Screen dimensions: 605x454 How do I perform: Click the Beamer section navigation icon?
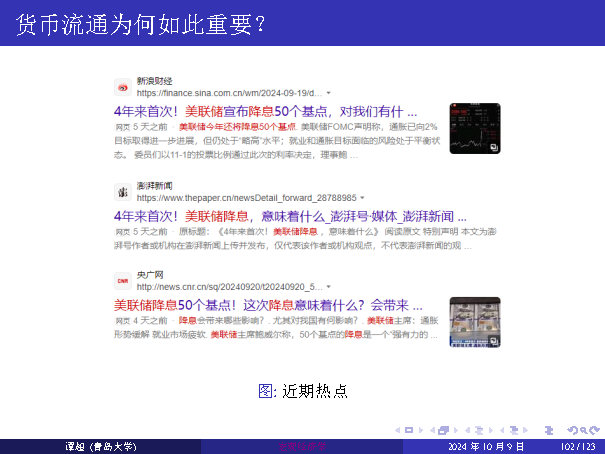pyautogui.click(x=512, y=429)
